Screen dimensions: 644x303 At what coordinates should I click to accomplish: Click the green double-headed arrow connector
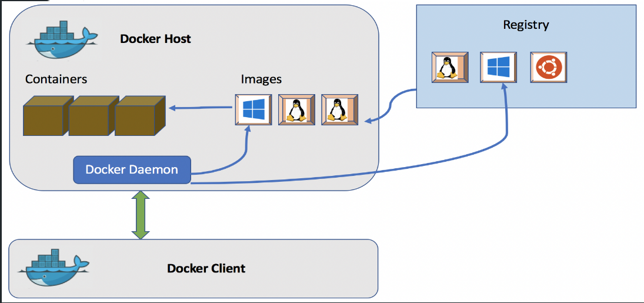point(141,215)
